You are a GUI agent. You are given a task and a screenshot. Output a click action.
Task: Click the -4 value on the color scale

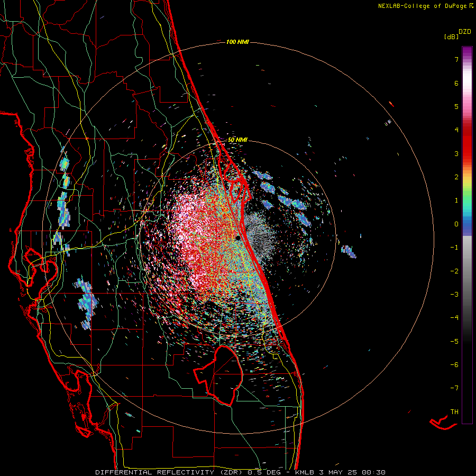pyautogui.click(x=454, y=318)
